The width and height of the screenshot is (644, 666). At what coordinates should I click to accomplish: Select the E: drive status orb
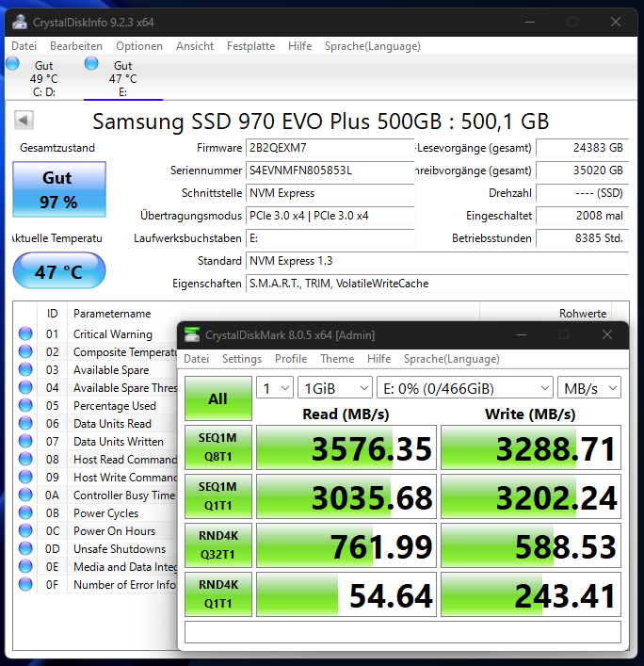[91, 64]
